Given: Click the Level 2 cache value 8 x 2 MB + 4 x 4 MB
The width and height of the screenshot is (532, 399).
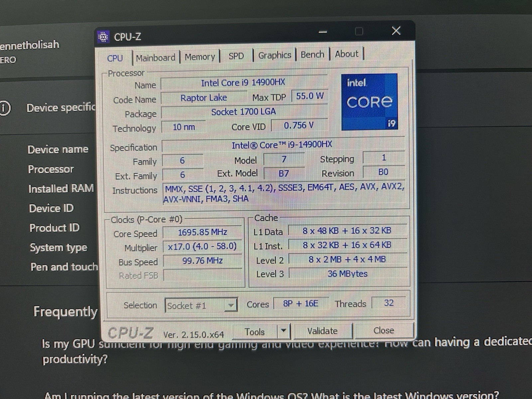Looking at the screenshot, I should [x=347, y=259].
